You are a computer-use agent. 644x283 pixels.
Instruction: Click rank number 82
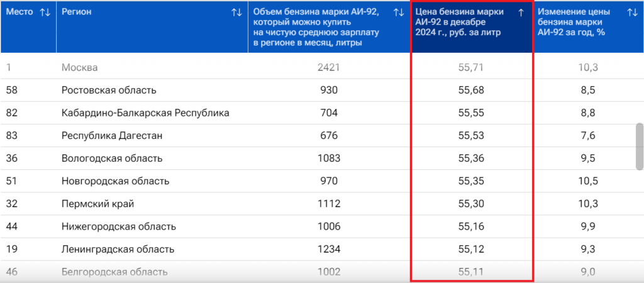click(x=11, y=113)
